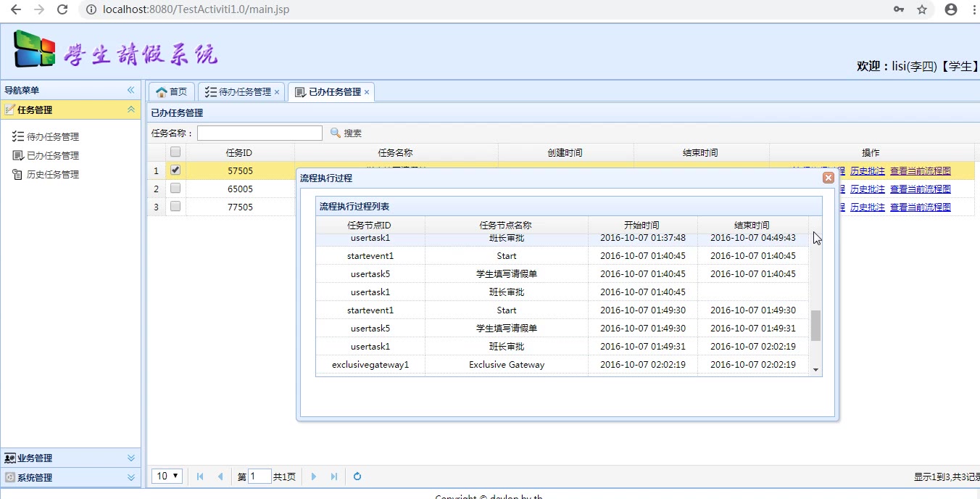
Task: Click 查看当前流程图 link for task 77505
Action: point(921,207)
